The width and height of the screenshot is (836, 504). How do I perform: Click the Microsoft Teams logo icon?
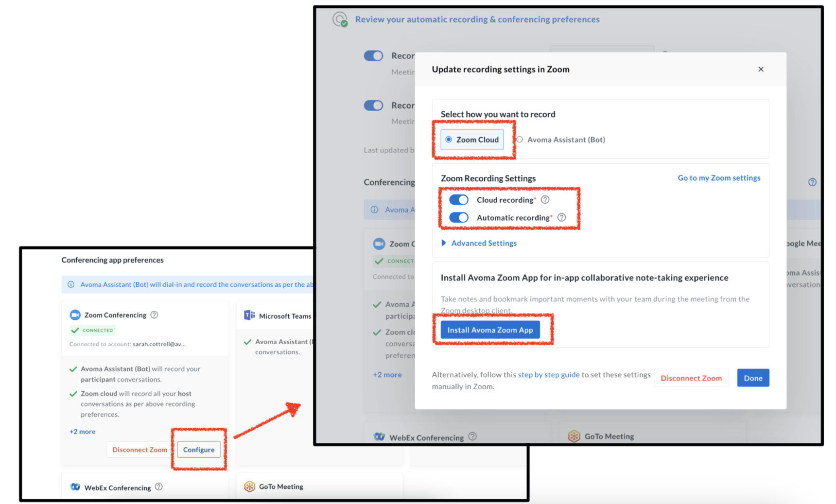tap(249, 315)
